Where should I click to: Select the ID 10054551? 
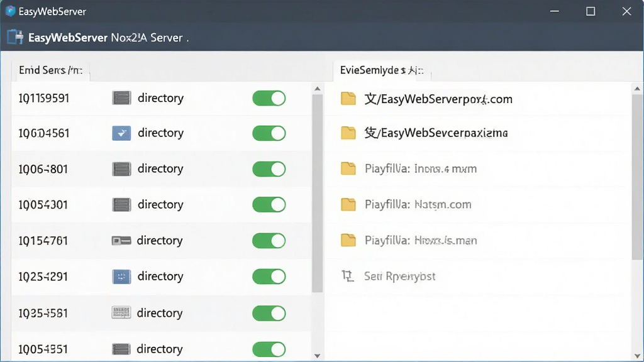(43, 349)
